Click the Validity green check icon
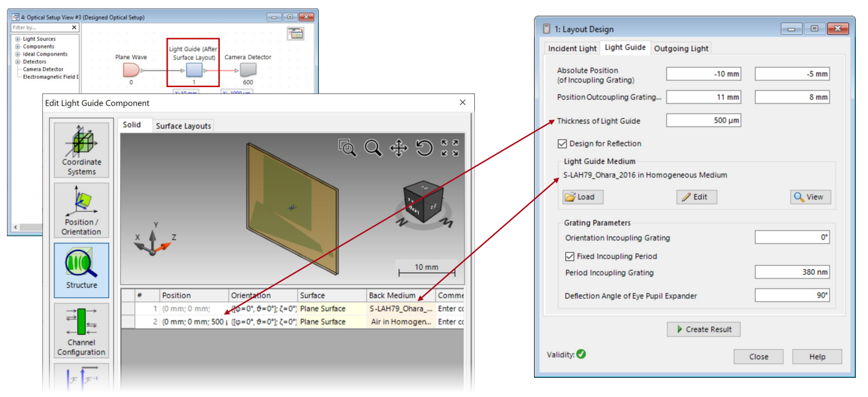 pos(581,353)
